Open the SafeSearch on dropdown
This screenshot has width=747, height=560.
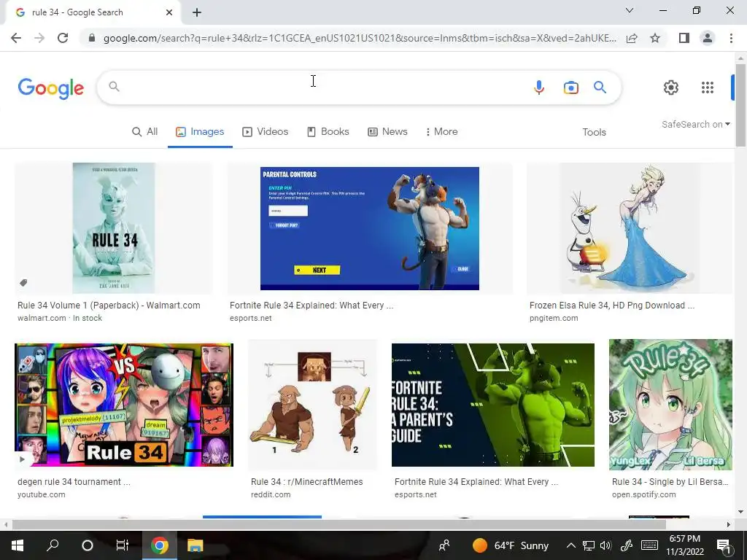695,124
